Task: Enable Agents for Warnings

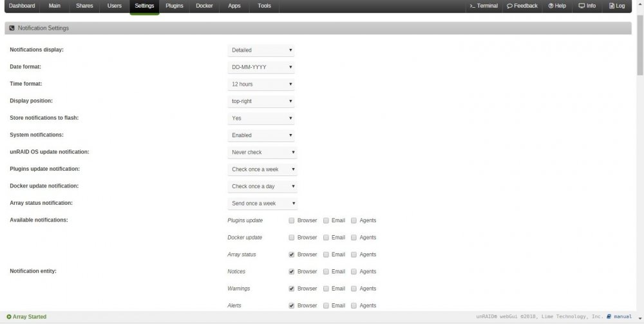Action: pyautogui.click(x=354, y=289)
